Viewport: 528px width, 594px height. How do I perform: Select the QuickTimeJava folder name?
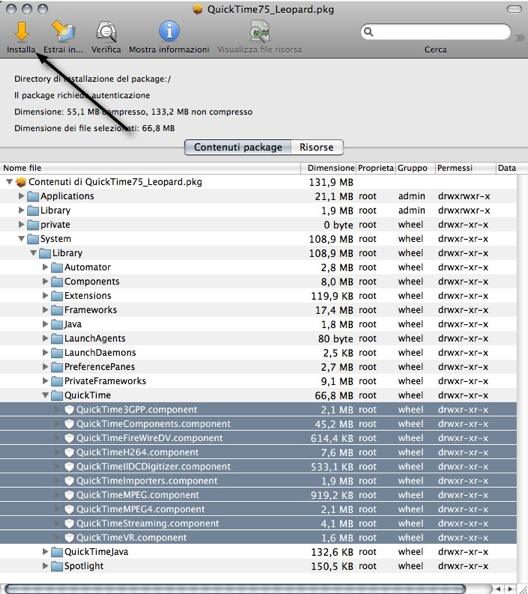coord(96,552)
